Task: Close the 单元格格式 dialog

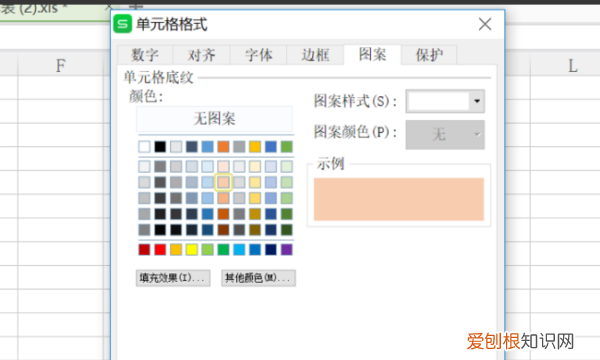Action: point(485,24)
